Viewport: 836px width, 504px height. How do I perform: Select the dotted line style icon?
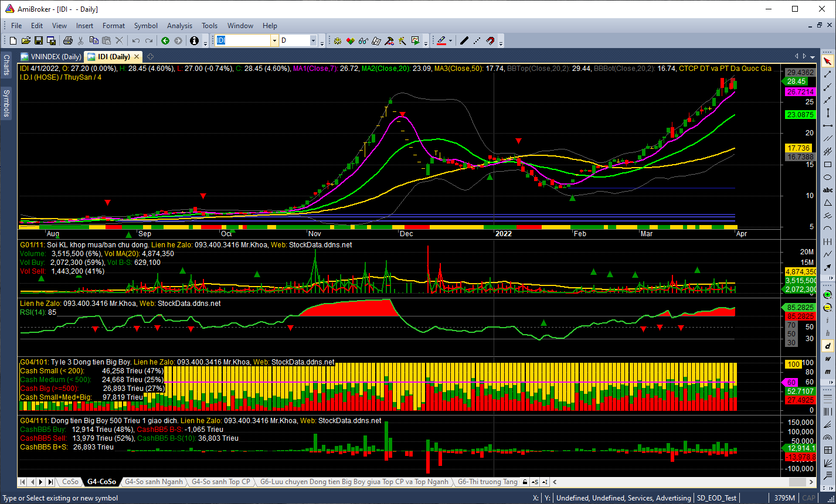pos(477,40)
